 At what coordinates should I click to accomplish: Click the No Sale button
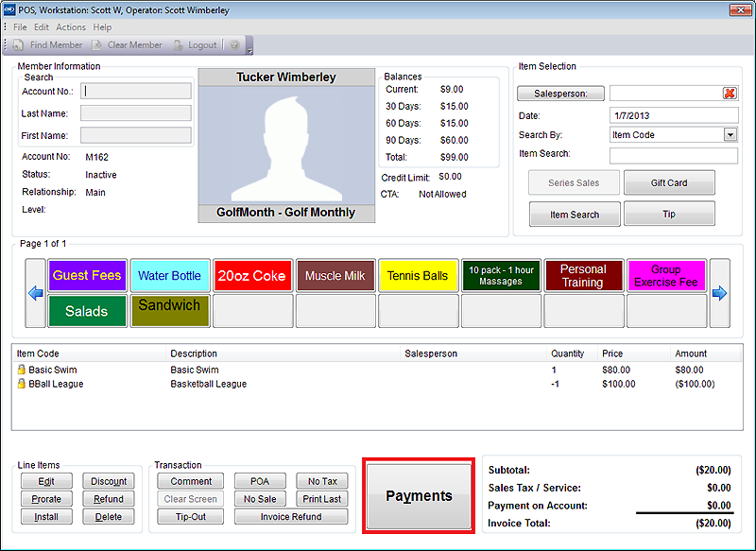(260, 499)
